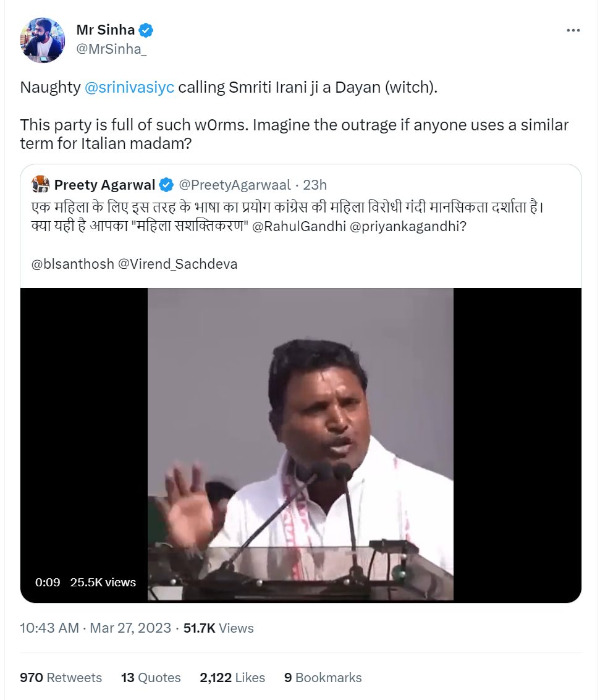
Task: Open the @srinivasiyc mention link
Action: [x=130, y=87]
